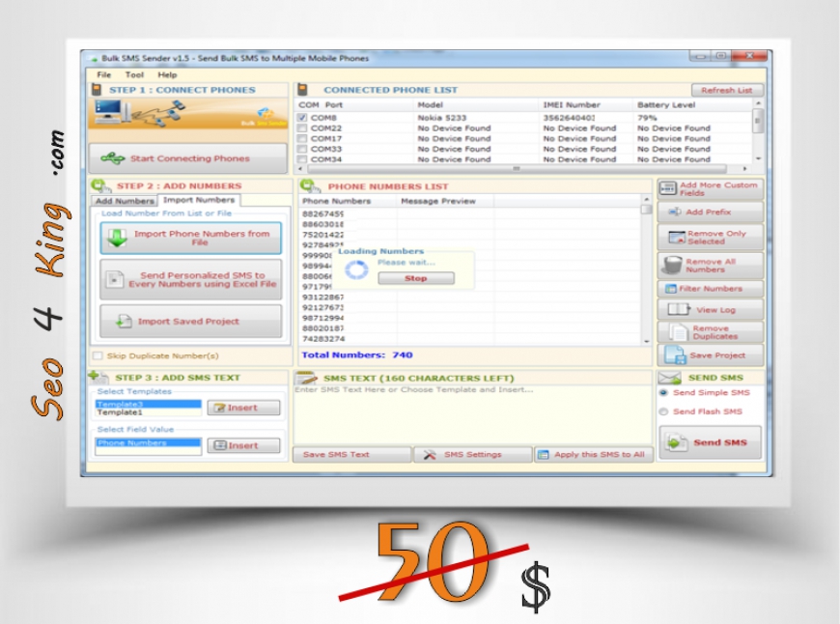Enable Skip Duplicate Number(s) checkbox
Screen dimensions: 840x624
point(98,355)
